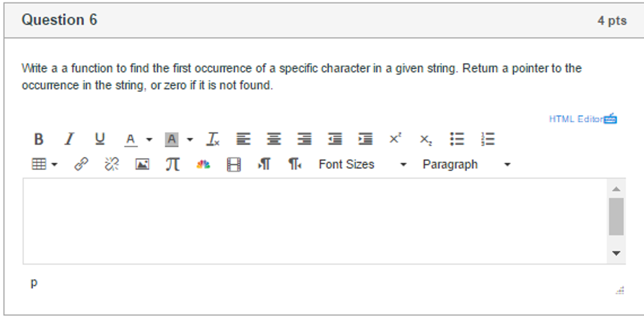Clear formatting with the Tx icon
Screen dimensions: 644x319
pyautogui.click(x=213, y=139)
